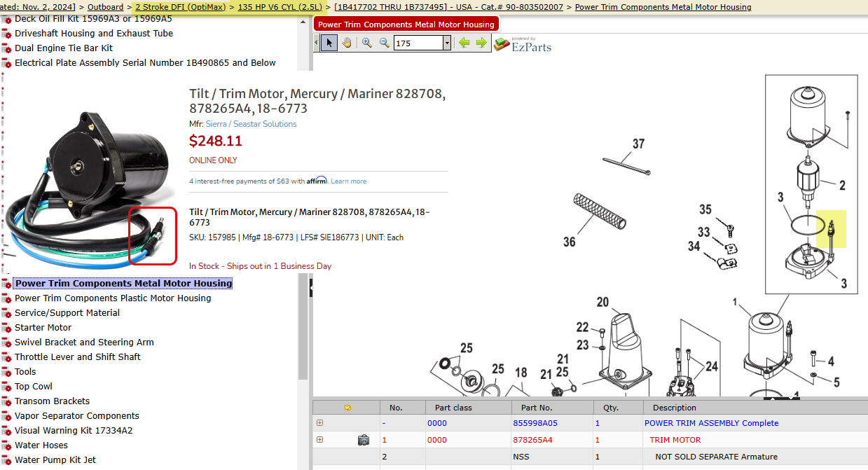The width and height of the screenshot is (868, 470).
Task: Click the icon beside Top Cowl
Action: [x=6, y=387]
